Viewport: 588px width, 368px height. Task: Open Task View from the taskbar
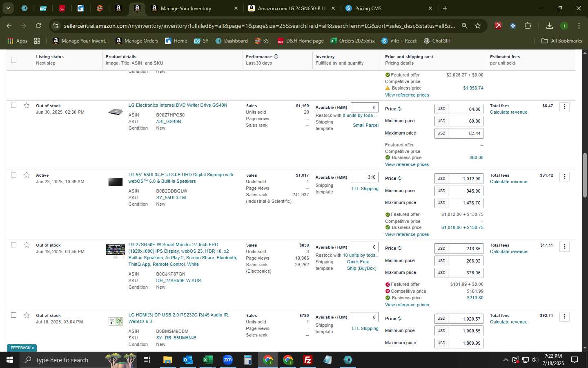[x=147, y=360]
